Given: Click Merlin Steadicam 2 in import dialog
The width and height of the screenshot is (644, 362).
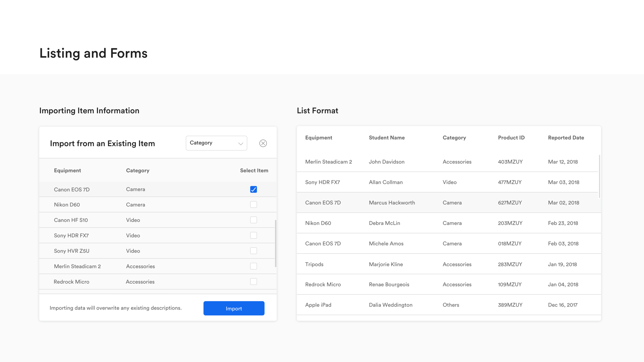Looking at the screenshot, I should pyautogui.click(x=77, y=266).
